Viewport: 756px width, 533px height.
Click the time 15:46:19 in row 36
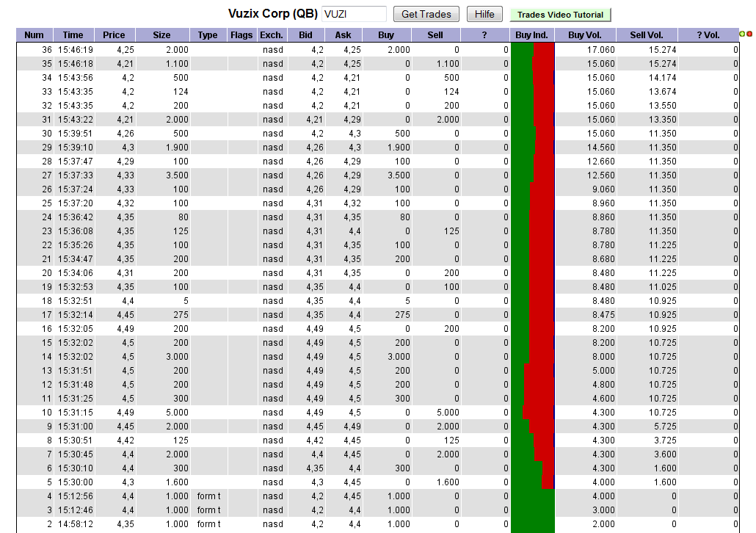[x=76, y=50]
